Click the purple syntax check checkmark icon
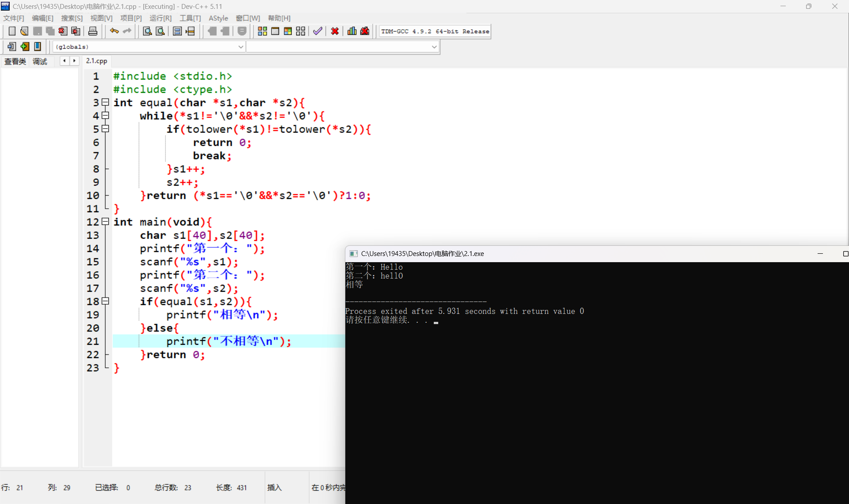This screenshot has height=504, width=849. pyautogui.click(x=317, y=31)
